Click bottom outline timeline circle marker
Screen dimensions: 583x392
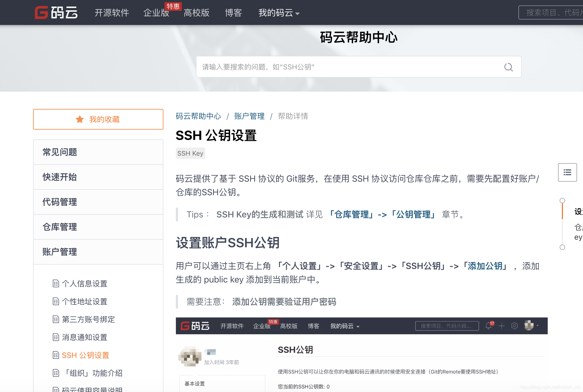562,247
